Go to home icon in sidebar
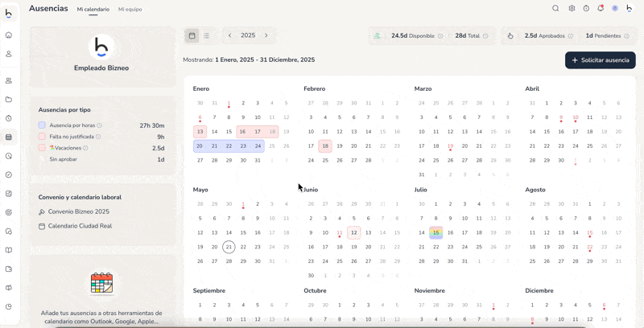 point(9,35)
